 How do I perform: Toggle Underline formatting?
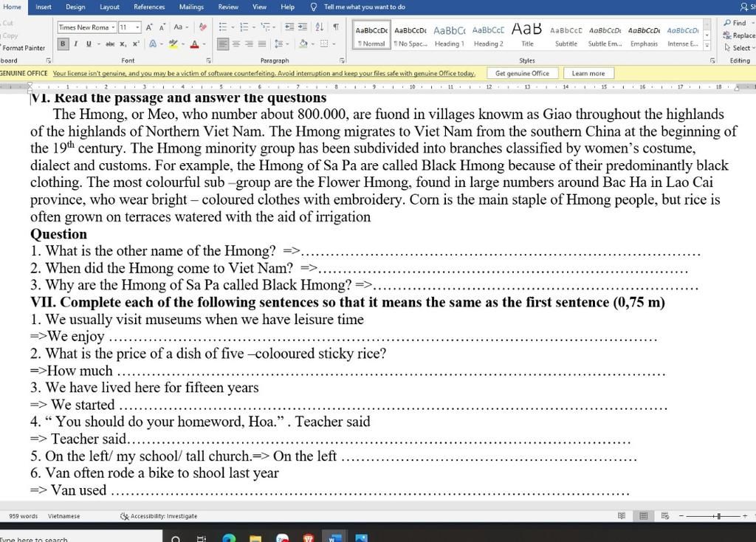pos(89,44)
